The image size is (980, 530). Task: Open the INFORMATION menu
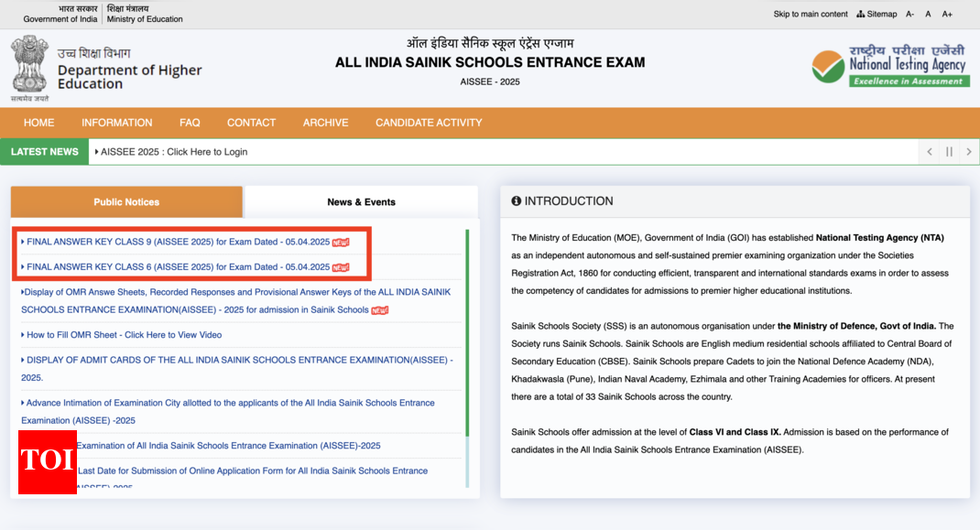coord(116,123)
